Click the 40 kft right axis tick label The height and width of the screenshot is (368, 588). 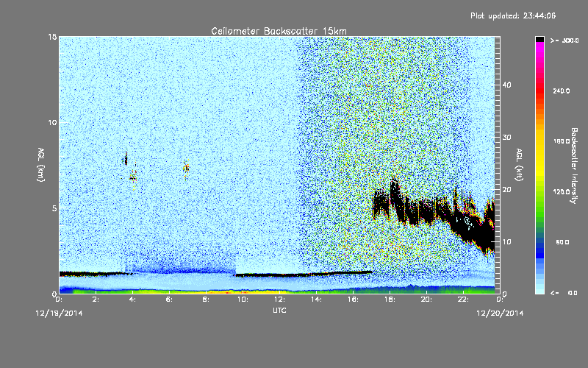coord(506,85)
